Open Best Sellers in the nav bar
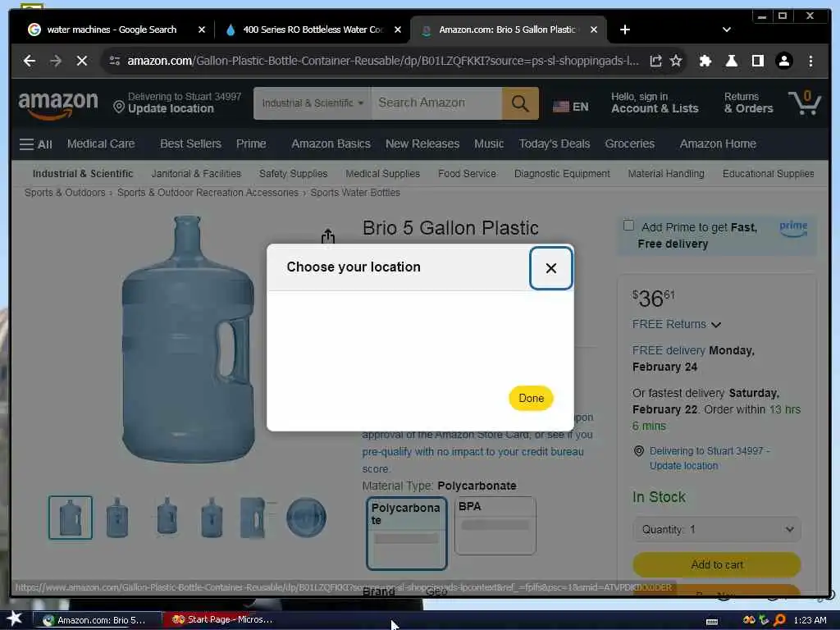The image size is (840, 630). pos(190,144)
